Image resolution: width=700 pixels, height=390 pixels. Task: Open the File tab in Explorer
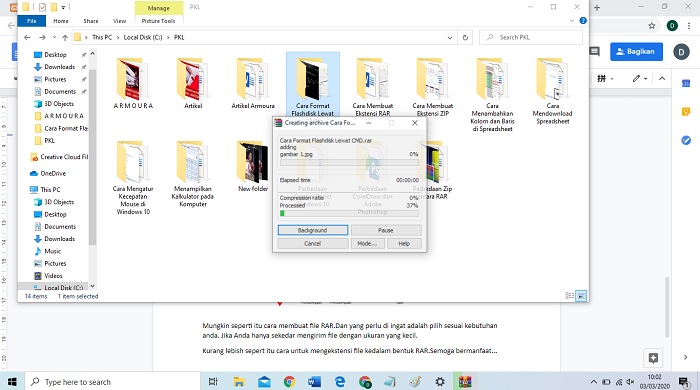pos(32,21)
